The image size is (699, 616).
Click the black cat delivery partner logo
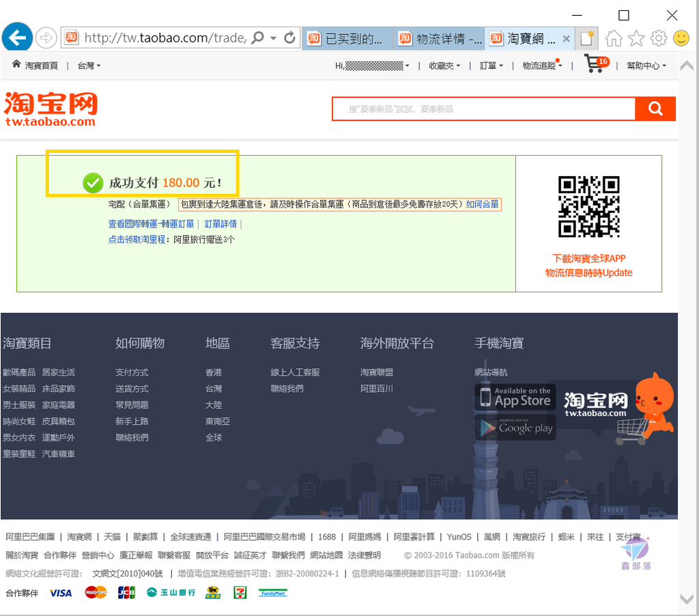(x=213, y=592)
